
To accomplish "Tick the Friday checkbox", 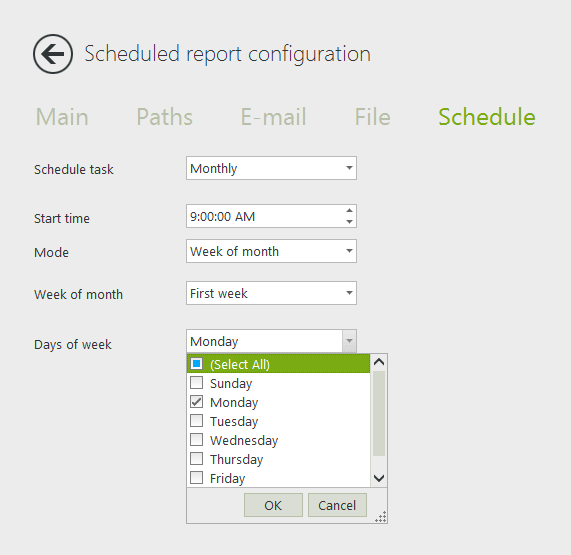I will [197, 477].
